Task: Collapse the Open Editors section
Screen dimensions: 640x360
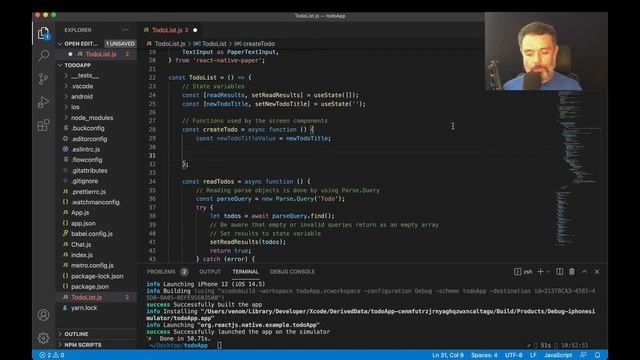Action: pos(60,44)
